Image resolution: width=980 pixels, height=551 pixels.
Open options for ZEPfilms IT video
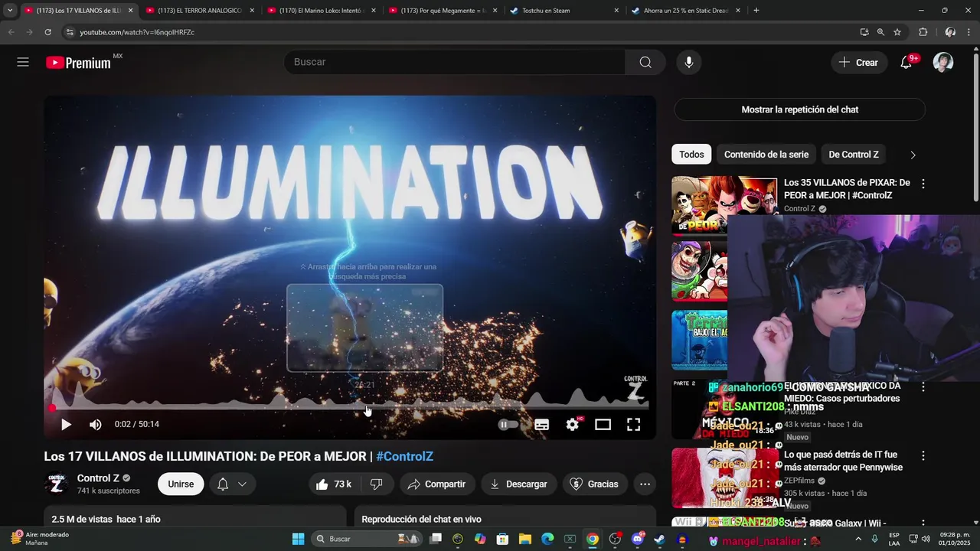click(x=923, y=455)
